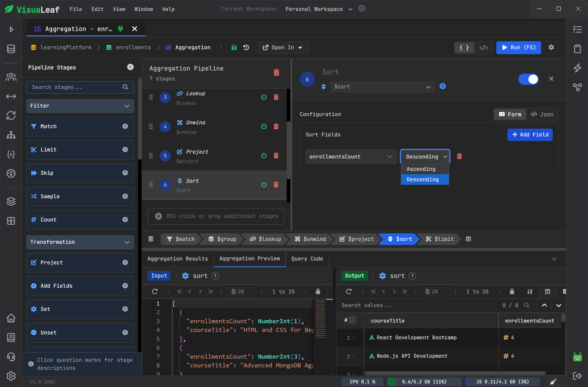Open the import/export arrows sidebar icon
The image size is (588, 387).
[11, 96]
